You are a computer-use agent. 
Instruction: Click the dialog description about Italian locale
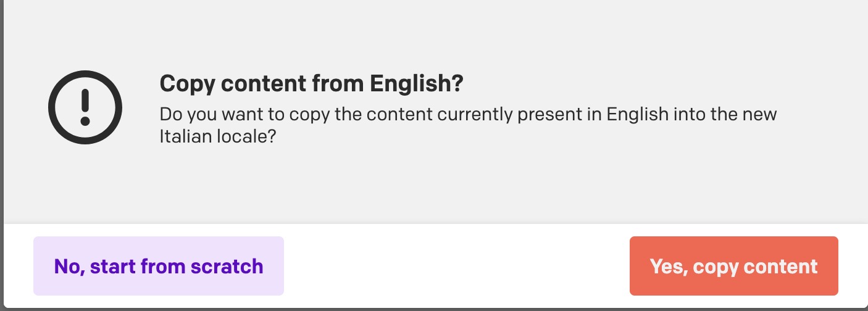tap(467, 125)
